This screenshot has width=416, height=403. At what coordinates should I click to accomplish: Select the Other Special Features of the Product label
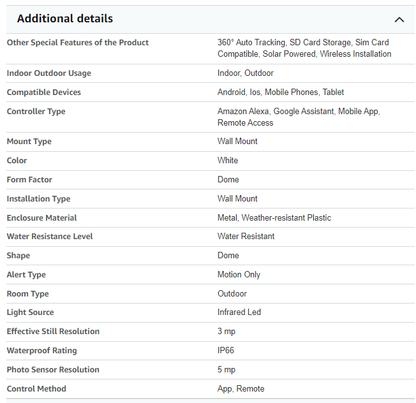click(x=78, y=42)
